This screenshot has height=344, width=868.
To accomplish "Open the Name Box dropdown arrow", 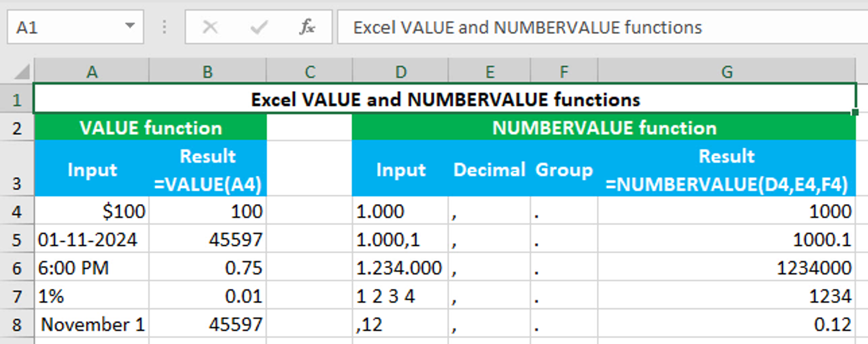I will click(x=130, y=26).
